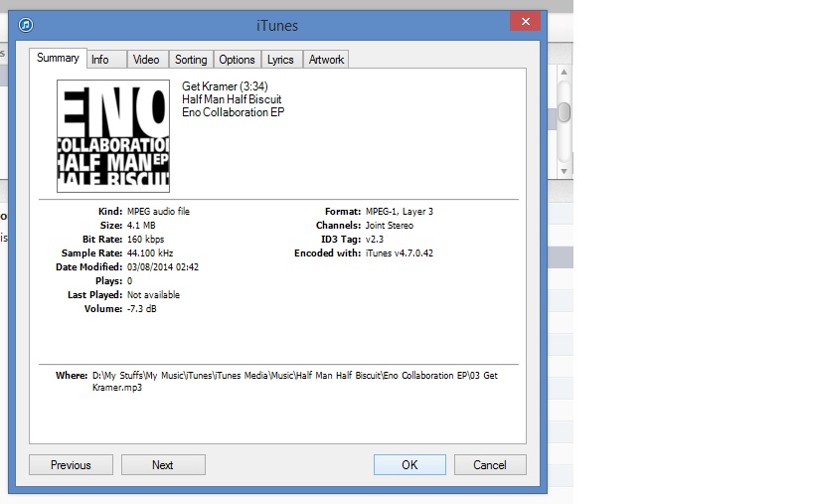Click the song title Get Kramer (3:34)
814x504 pixels.
tap(225, 86)
